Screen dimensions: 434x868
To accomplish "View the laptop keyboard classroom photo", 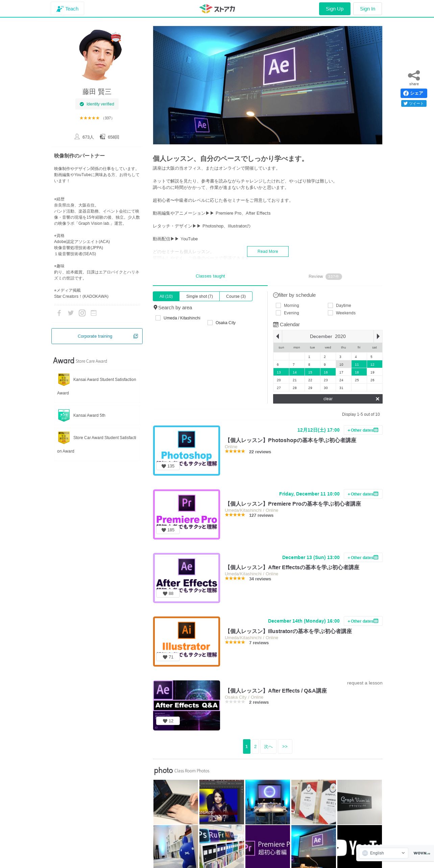I will coord(176,802).
